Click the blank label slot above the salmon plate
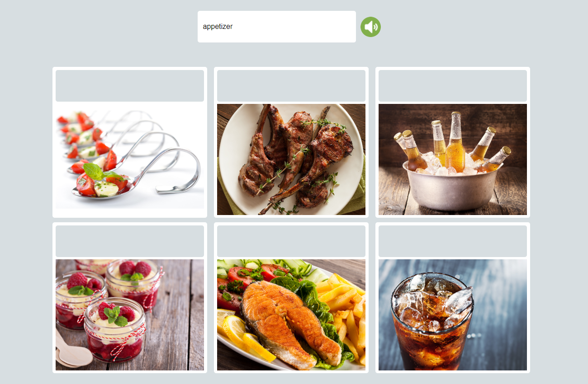Screen dimensions: 588x384 (291, 241)
